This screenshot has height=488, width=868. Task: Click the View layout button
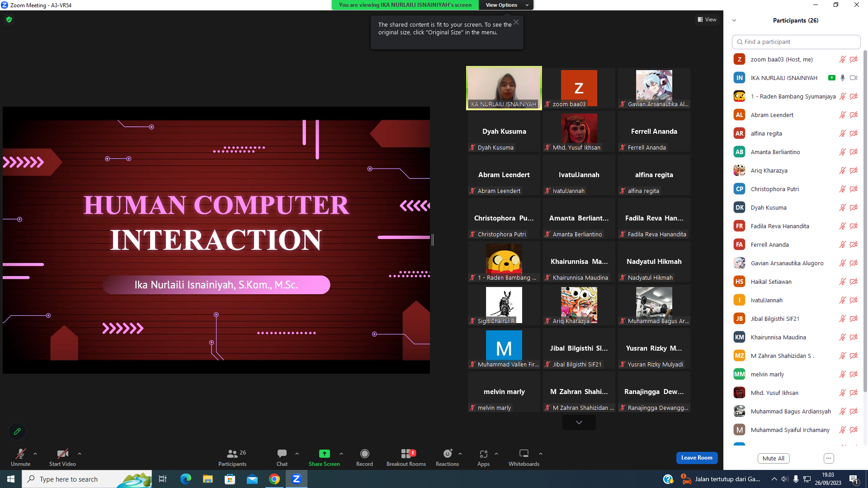707,19
